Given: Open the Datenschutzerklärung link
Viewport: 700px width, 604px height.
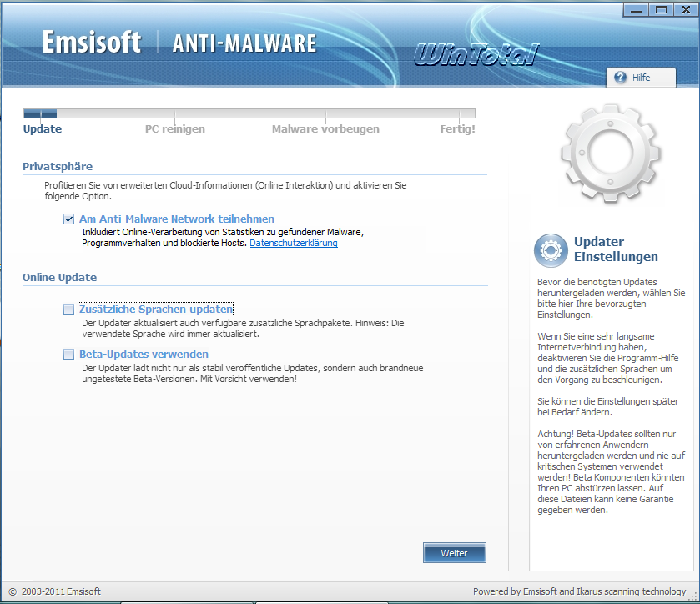Looking at the screenshot, I should [294, 243].
